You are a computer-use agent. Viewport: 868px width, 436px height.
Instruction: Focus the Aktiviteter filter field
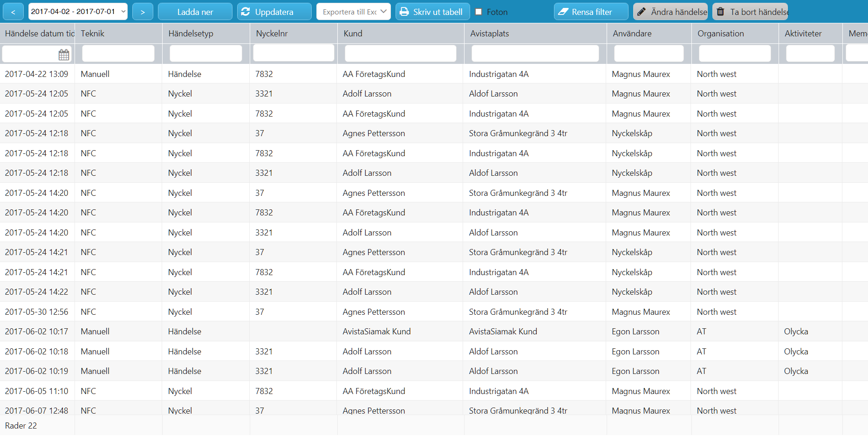coord(810,54)
